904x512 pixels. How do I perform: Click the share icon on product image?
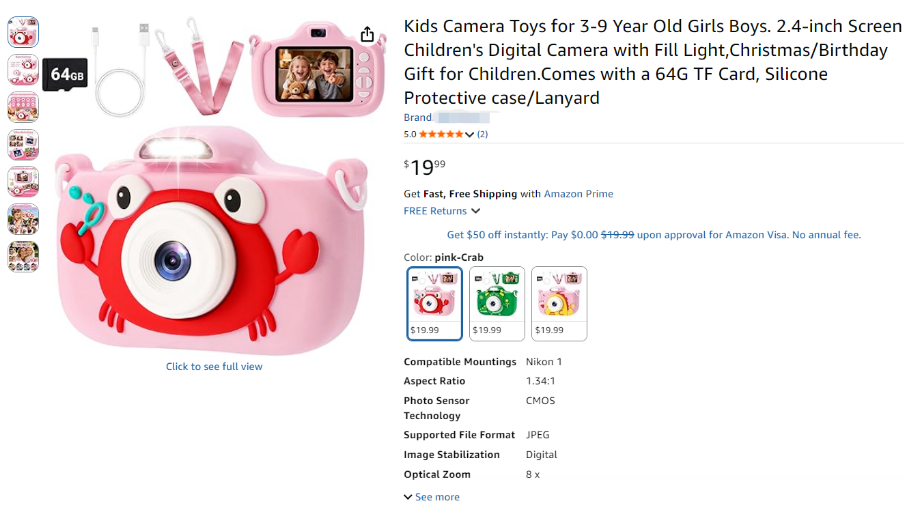point(367,35)
